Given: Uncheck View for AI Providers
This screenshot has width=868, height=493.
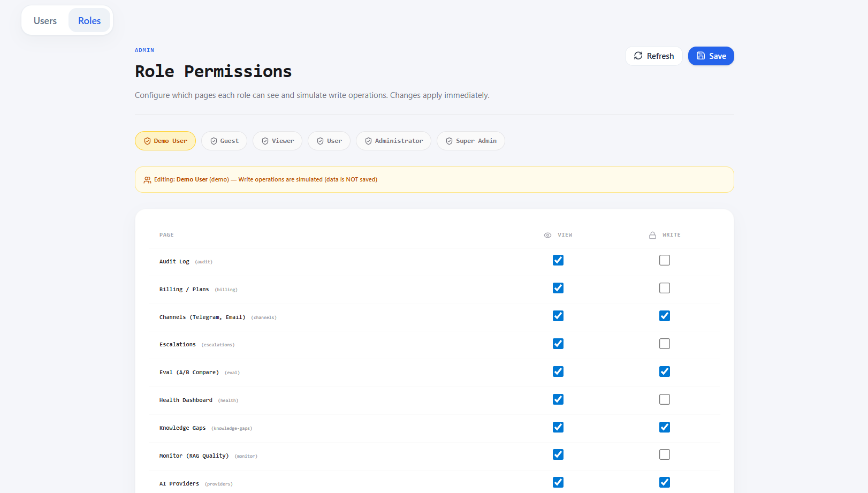Looking at the screenshot, I should pyautogui.click(x=558, y=482).
